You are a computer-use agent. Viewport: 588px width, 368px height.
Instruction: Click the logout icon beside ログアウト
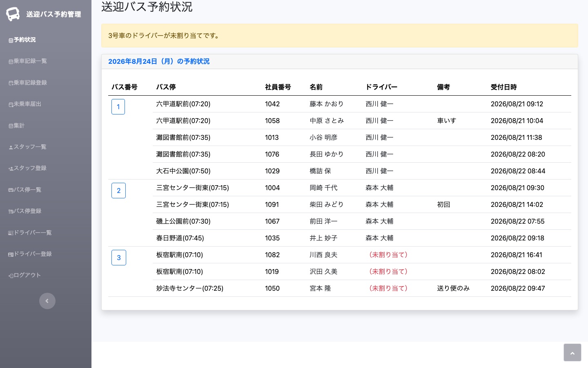(11, 276)
